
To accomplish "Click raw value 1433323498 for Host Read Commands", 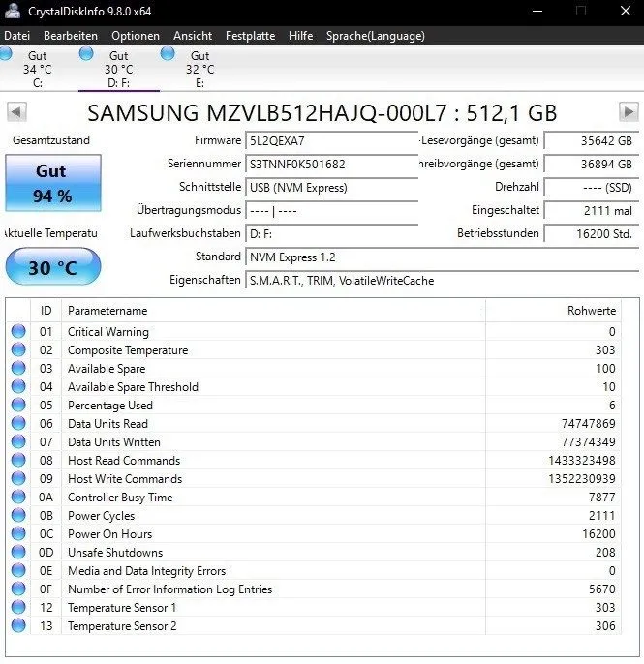I will click(x=582, y=461).
